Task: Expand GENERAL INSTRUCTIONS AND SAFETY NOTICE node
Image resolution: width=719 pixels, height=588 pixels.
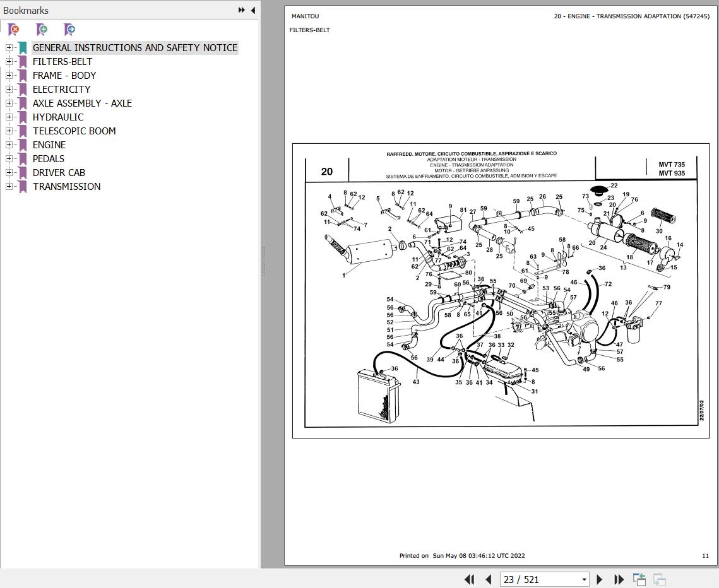Action: tap(9, 48)
